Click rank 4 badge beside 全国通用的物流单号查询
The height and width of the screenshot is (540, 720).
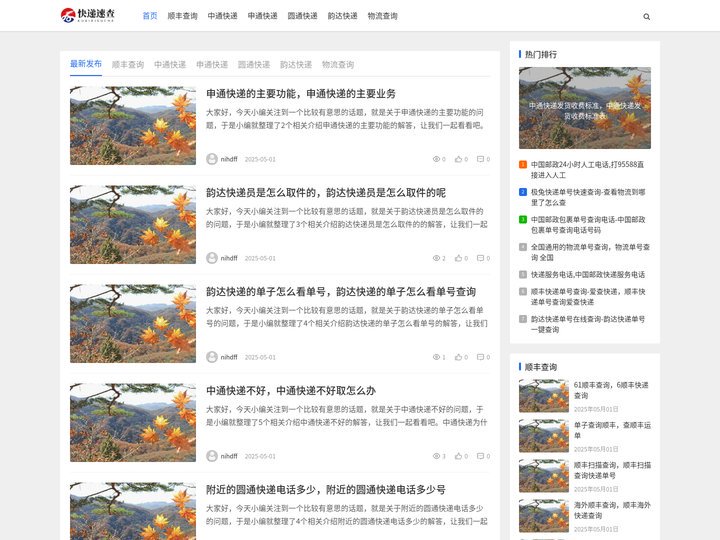click(523, 247)
